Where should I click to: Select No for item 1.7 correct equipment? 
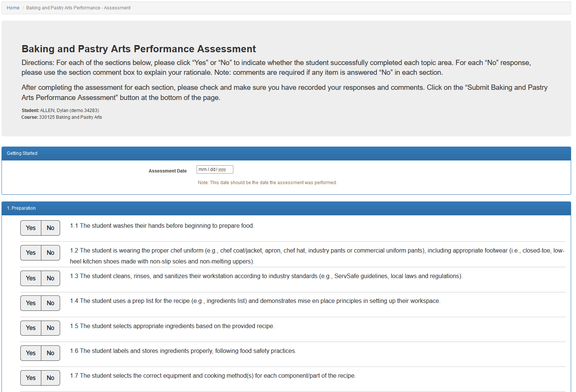[50, 378]
